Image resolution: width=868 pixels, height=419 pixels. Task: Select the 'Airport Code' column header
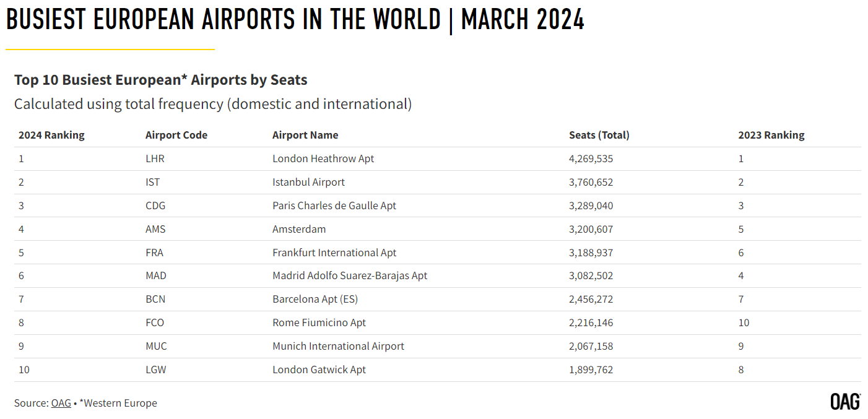[x=176, y=135]
